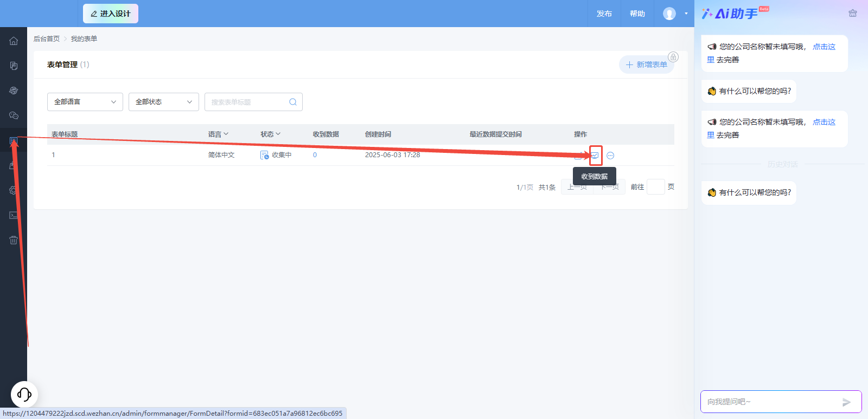Click the 操作 column header
Image resolution: width=868 pixels, height=419 pixels.
pyautogui.click(x=580, y=134)
